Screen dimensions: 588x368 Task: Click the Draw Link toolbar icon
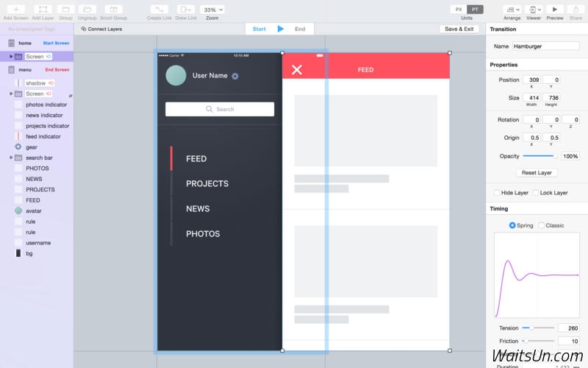pos(186,10)
